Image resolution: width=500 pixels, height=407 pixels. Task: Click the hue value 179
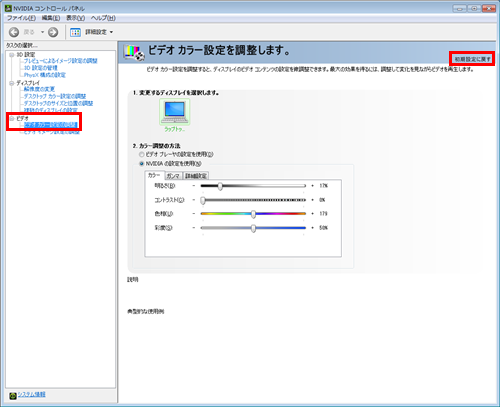pos(323,214)
